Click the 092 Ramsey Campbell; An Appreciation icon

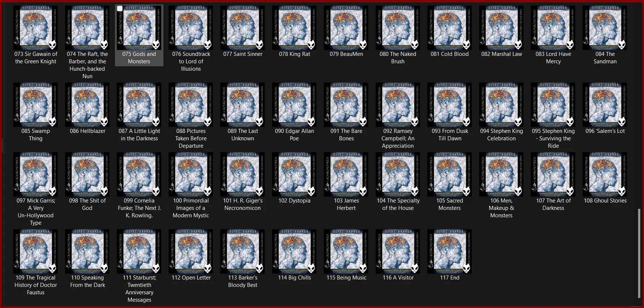398,105
